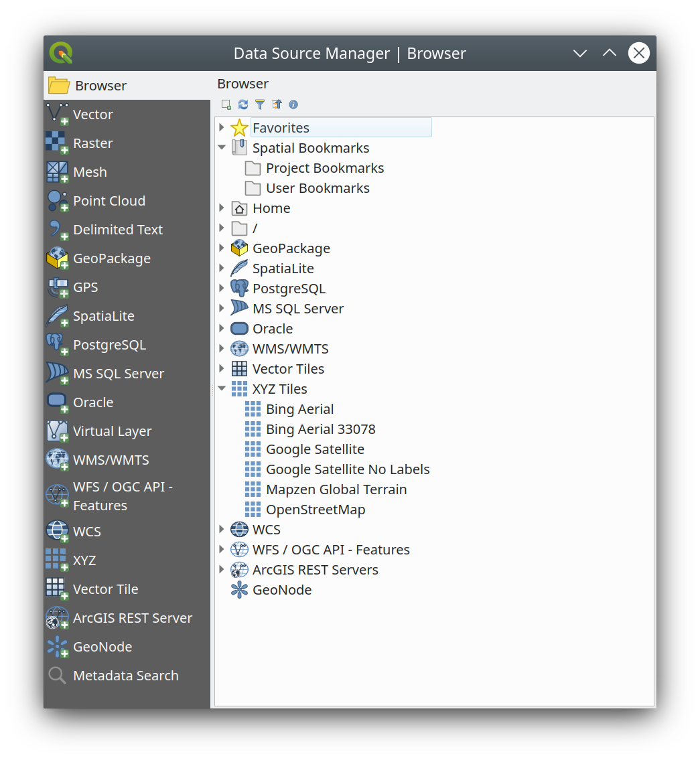Select the Favorites entry
The image size is (700, 760).
pyautogui.click(x=281, y=127)
